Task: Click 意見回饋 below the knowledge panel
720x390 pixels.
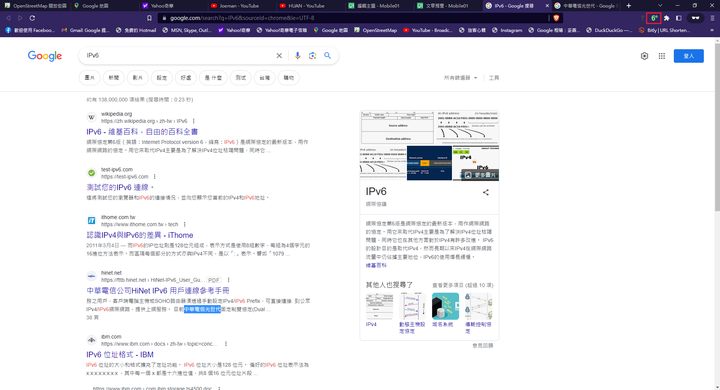Action: click(x=483, y=345)
